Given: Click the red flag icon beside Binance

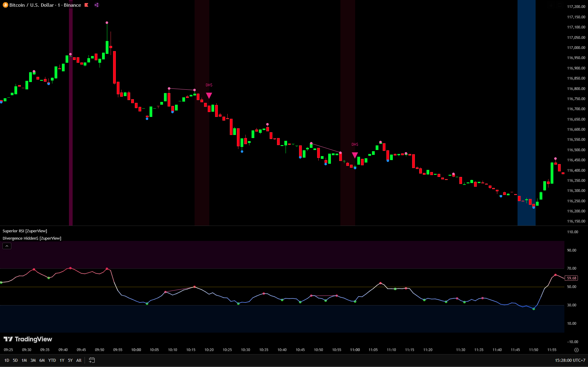Looking at the screenshot, I should click(87, 5).
